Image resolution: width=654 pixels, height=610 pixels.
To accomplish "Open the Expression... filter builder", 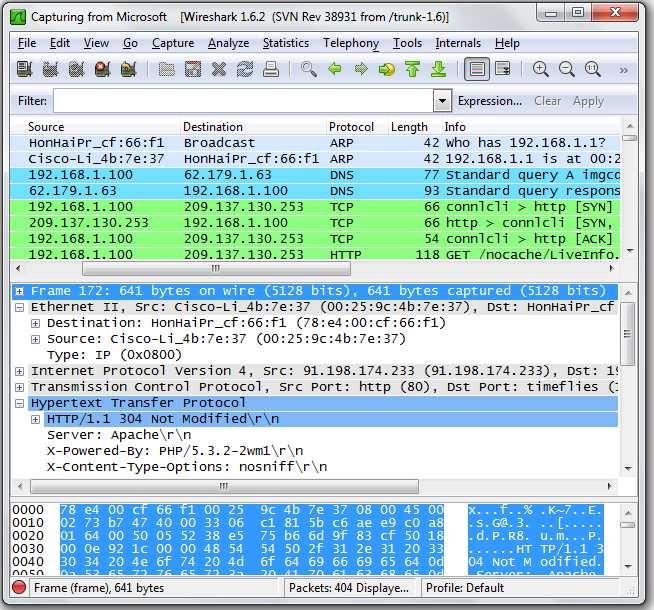I will point(490,101).
